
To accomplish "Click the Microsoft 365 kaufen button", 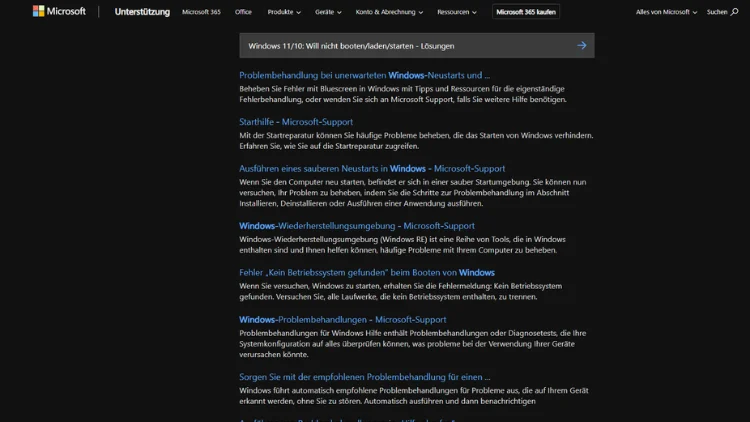I will pyautogui.click(x=526, y=12).
